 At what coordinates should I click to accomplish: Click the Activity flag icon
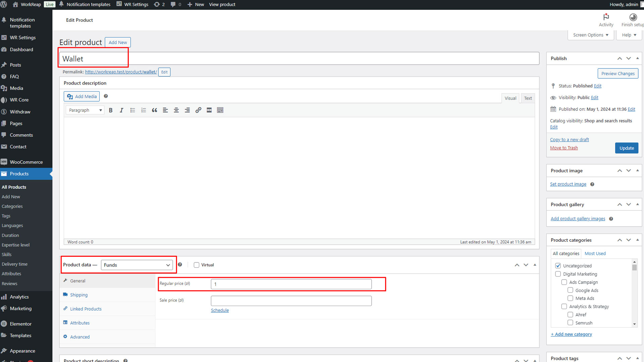606,17
